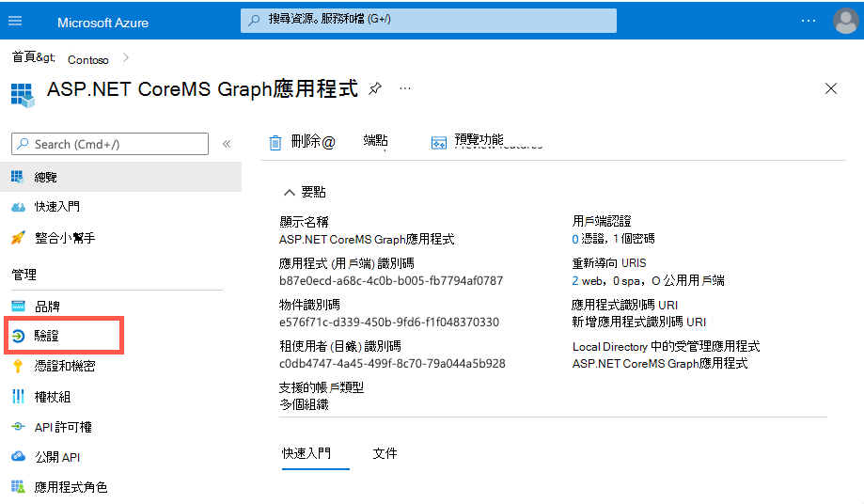Viewport: 864px width, 504px height.
Task: Focus the search resources and services box
Action: pyautogui.click(x=428, y=21)
